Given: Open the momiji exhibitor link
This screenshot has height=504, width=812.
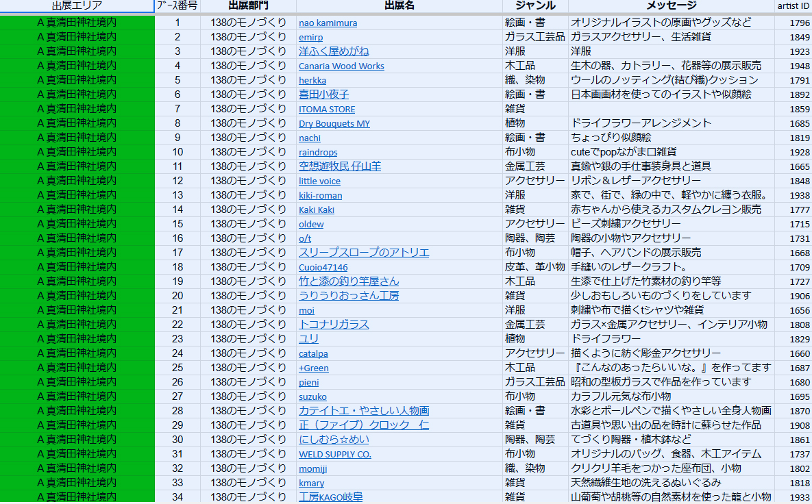Looking at the screenshot, I should 312,468.
